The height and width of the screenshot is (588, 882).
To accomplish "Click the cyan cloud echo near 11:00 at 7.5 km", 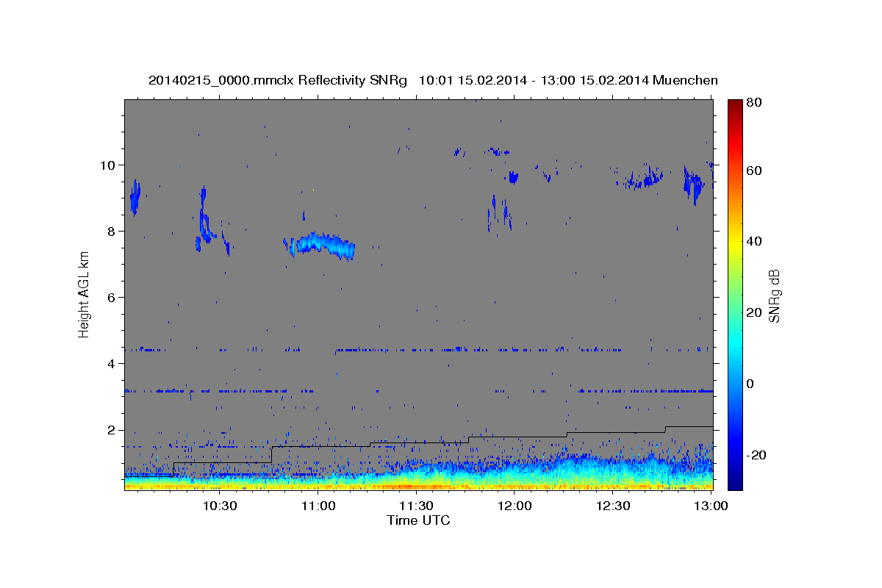I will [320, 245].
